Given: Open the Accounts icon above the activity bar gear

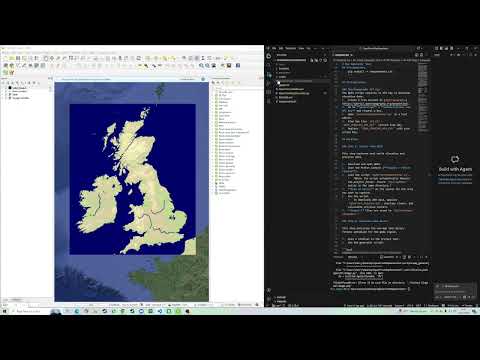Looking at the screenshot, I should 269,290.
